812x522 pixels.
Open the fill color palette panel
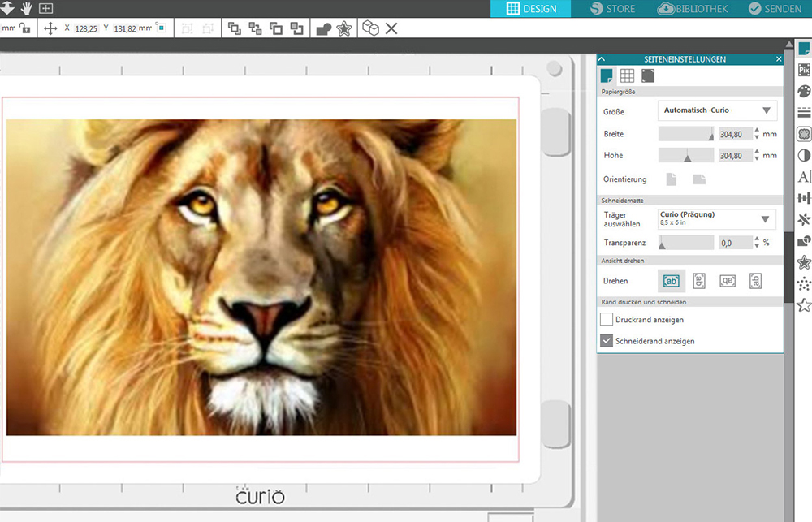[804, 91]
